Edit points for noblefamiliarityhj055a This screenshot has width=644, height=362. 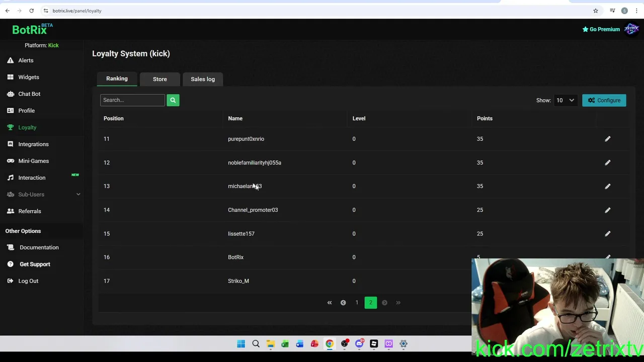tap(607, 162)
